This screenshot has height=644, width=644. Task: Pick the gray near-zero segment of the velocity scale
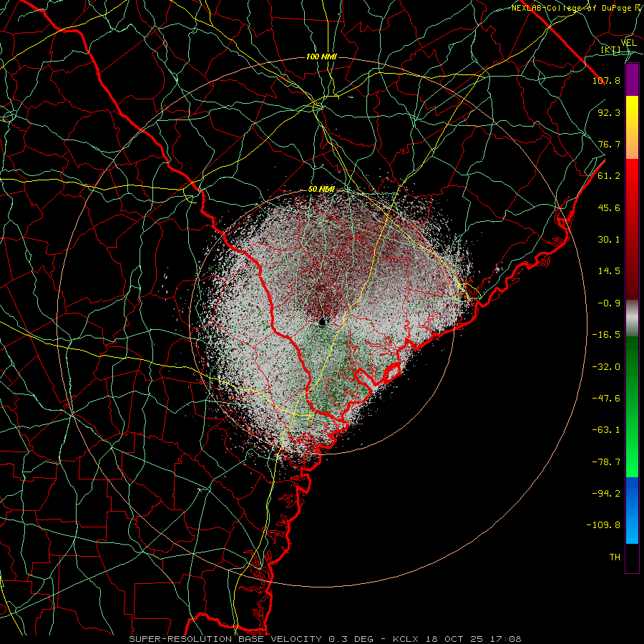pos(632,318)
